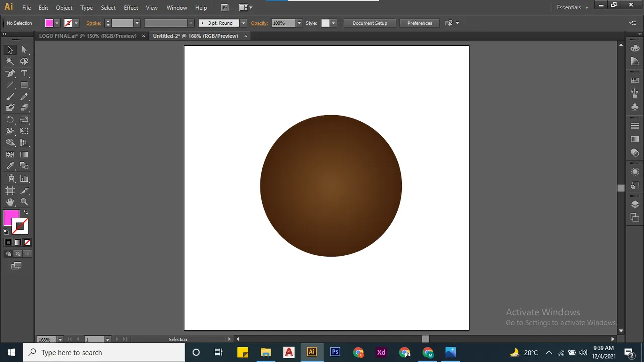Image resolution: width=644 pixels, height=362 pixels.
Task: Select the Shape Builder tool
Action: click(10, 143)
